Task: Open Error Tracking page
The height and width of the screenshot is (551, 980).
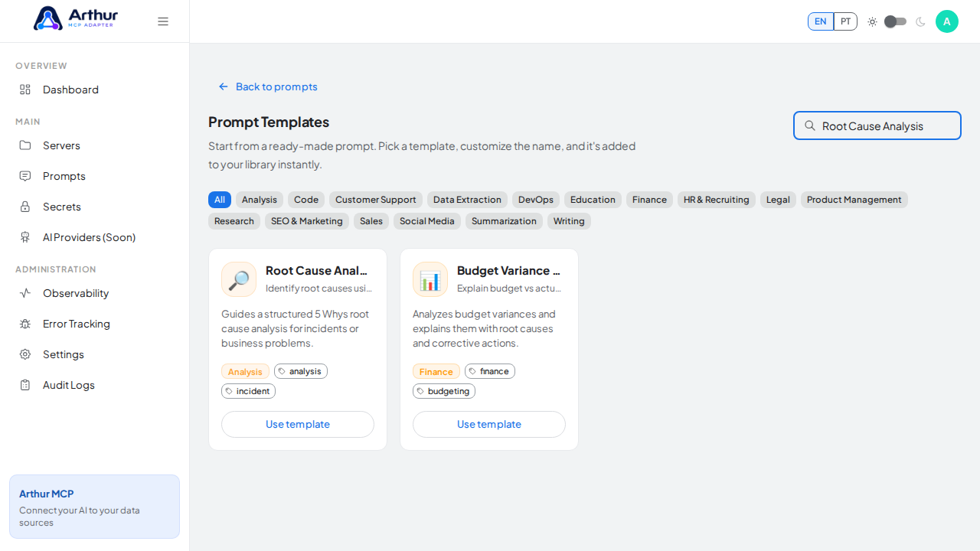Action: pos(95,324)
